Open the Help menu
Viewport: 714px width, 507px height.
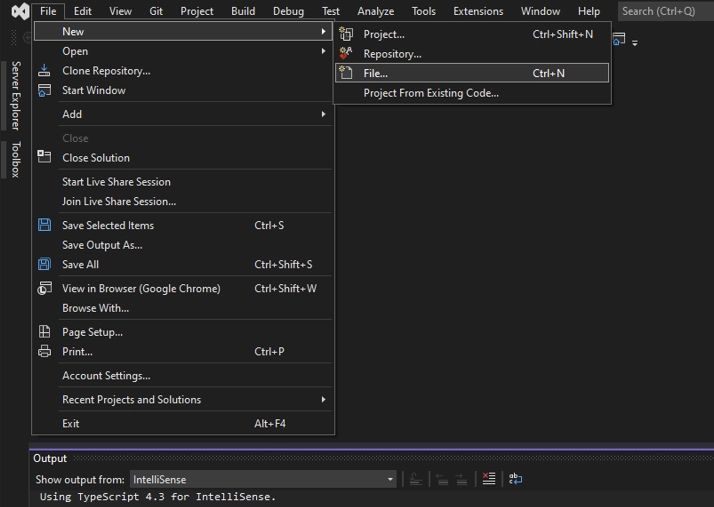coord(589,11)
